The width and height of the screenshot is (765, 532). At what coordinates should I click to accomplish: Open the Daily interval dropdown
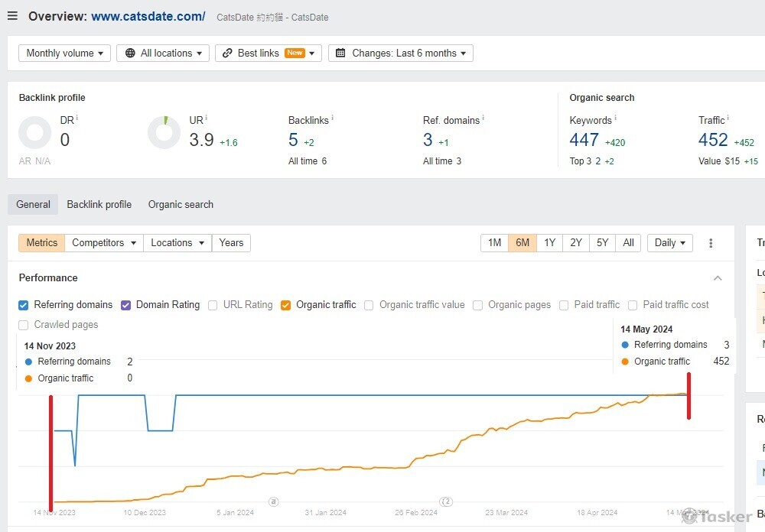click(669, 243)
